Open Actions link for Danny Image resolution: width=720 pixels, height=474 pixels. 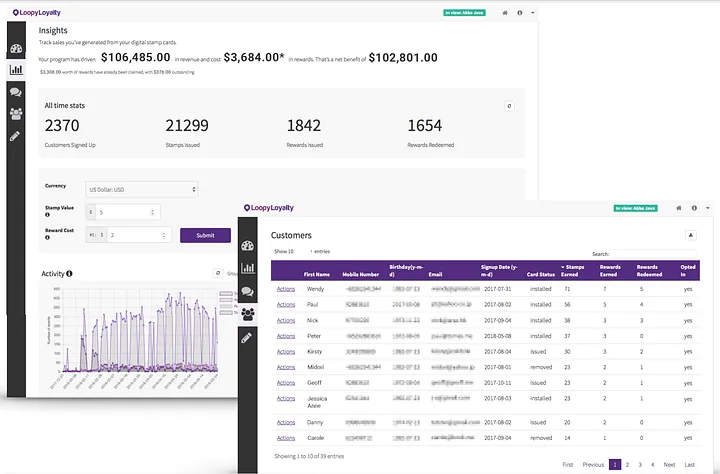[x=286, y=423]
